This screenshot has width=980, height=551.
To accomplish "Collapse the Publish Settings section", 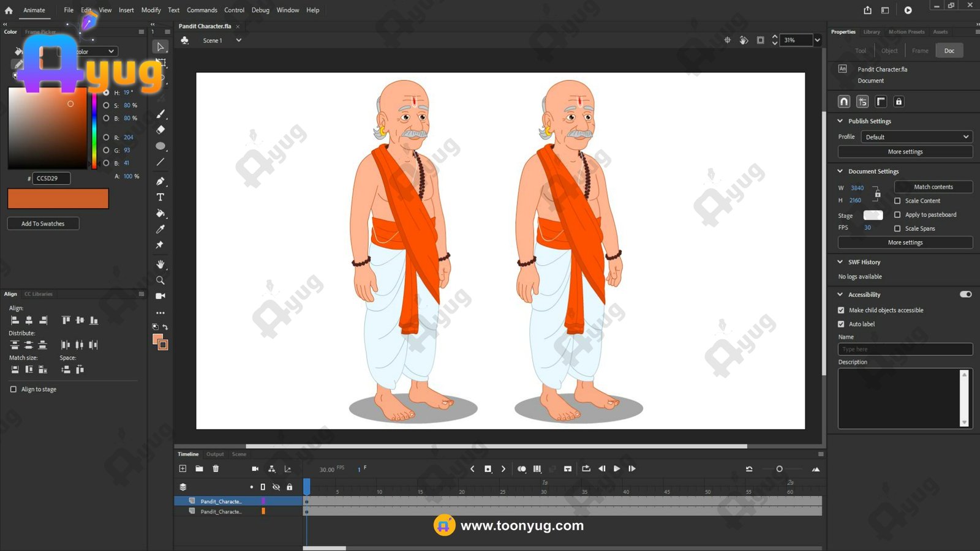I will pos(840,121).
